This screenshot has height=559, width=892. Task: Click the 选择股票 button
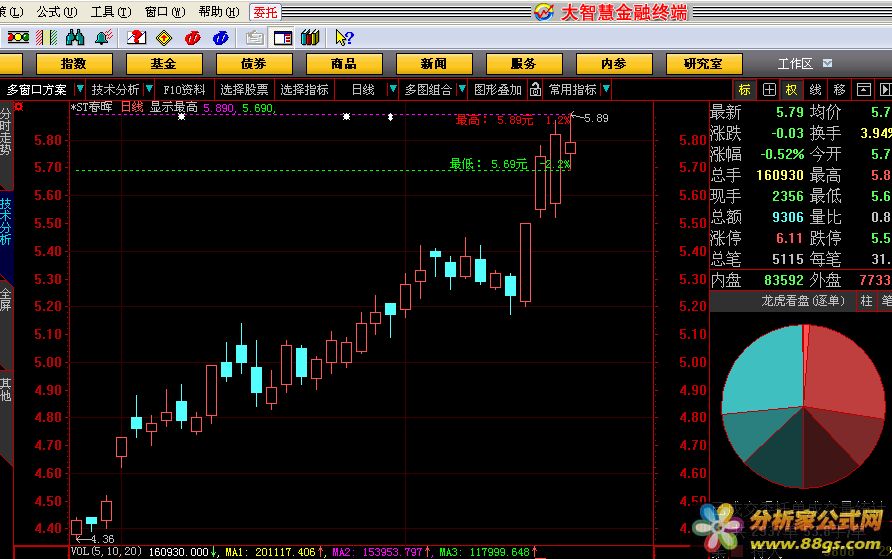(x=244, y=89)
